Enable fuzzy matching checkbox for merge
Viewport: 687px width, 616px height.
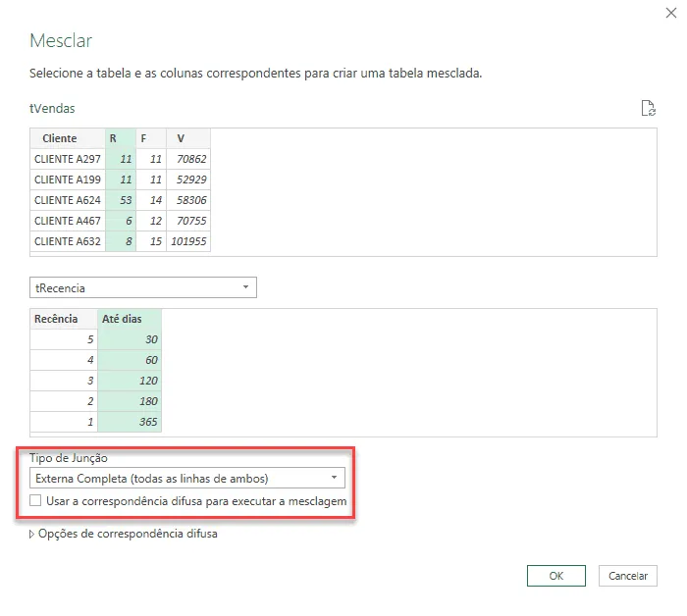coord(35,500)
